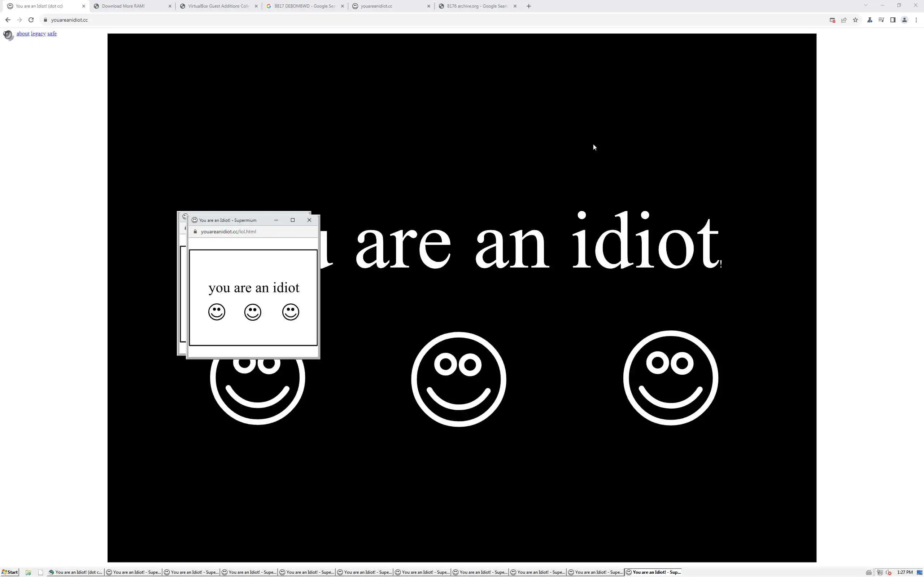This screenshot has width=924, height=577.
Task: Toggle the sound speaker icon on page
Action: click(8, 35)
